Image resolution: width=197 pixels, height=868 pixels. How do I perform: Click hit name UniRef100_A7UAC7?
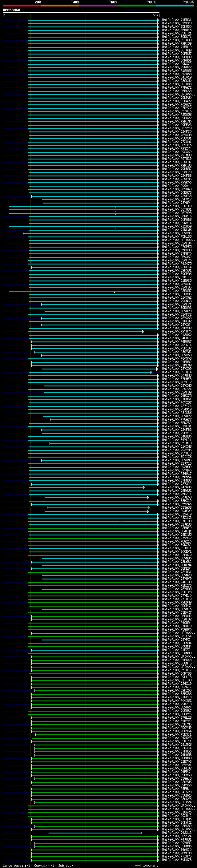tap(176, 419)
